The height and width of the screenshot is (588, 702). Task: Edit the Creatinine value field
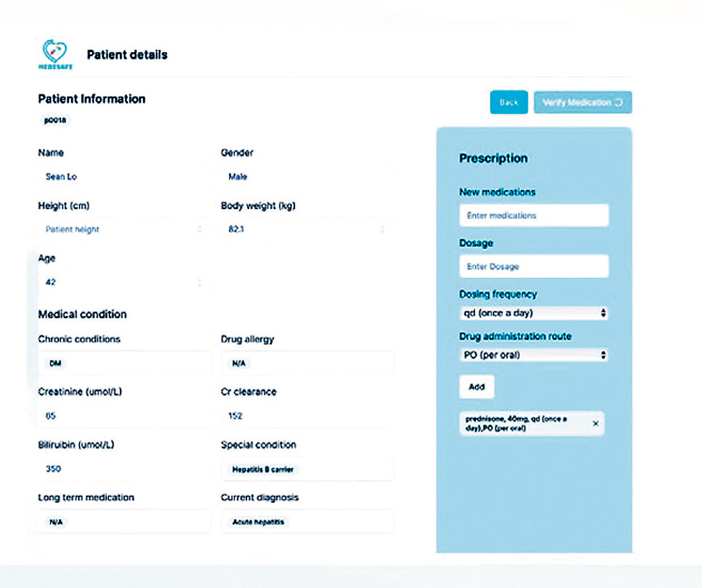tap(124, 415)
